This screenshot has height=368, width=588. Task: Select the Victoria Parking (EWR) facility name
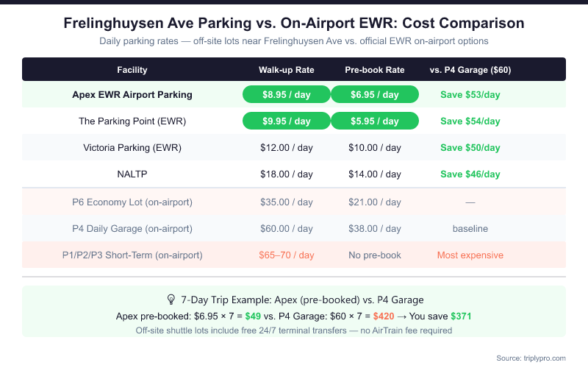[132, 147]
